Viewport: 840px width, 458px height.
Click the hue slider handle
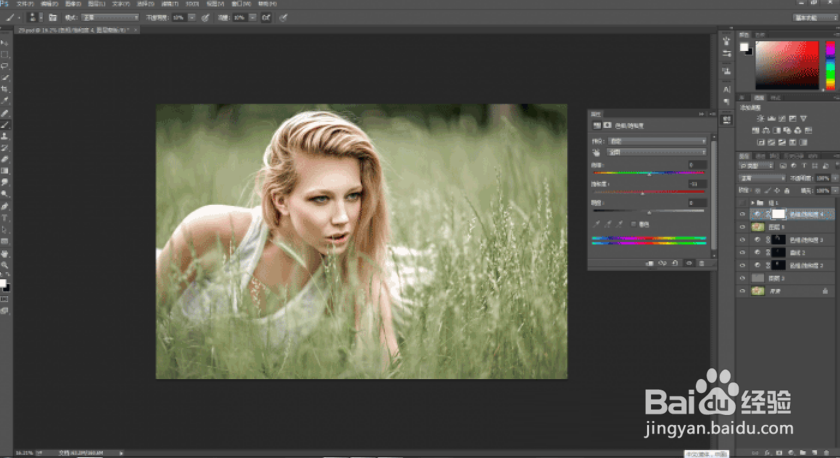click(x=649, y=175)
